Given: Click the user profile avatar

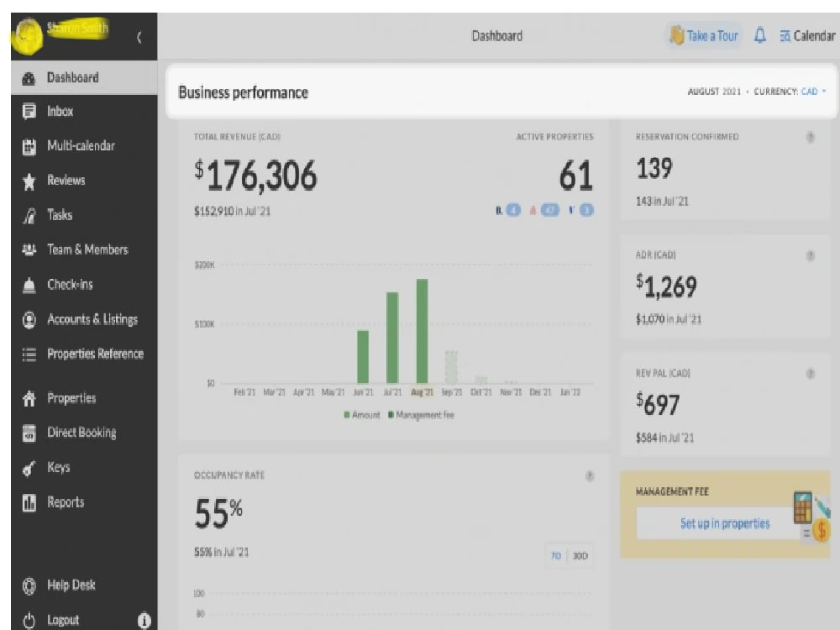Looking at the screenshot, I should (28, 35).
